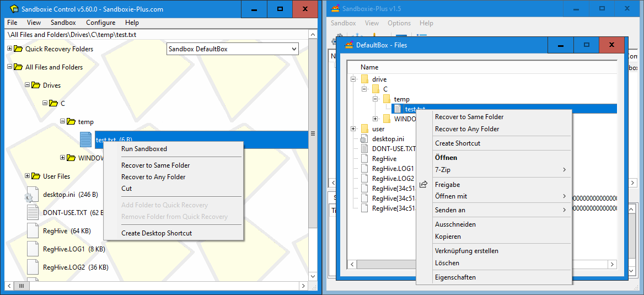Open the Sandbox DefaultBox dropdown
Image resolution: width=644 pixels, height=295 pixels.
293,49
